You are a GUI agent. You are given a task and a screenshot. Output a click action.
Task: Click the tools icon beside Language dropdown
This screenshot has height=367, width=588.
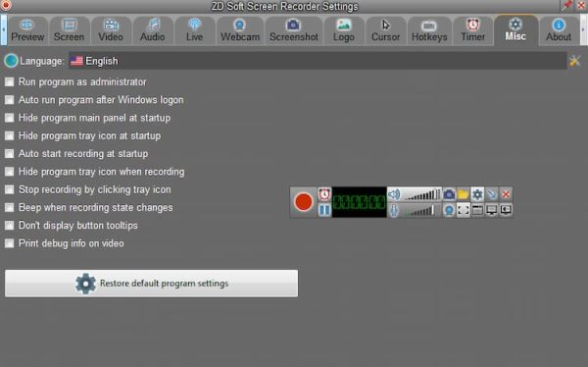(574, 61)
